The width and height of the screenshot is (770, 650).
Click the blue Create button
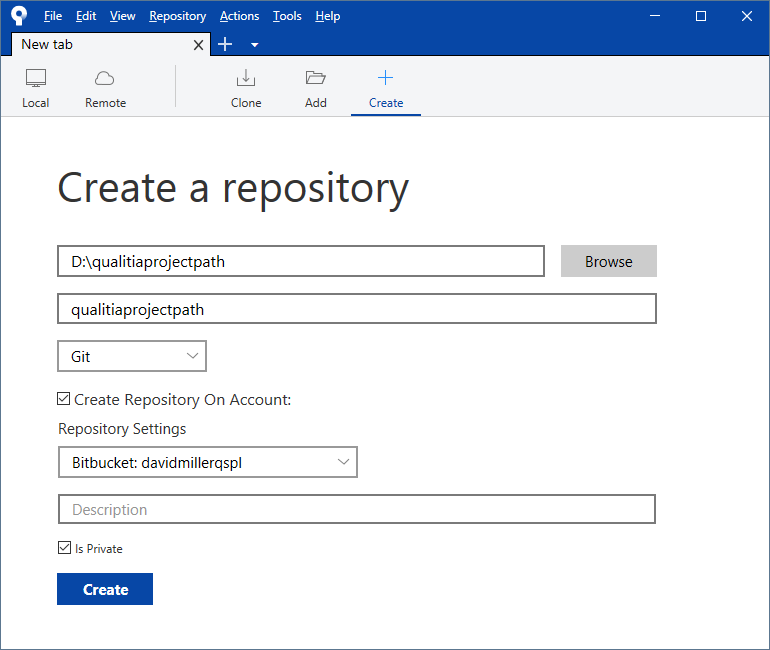click(105, 589)
